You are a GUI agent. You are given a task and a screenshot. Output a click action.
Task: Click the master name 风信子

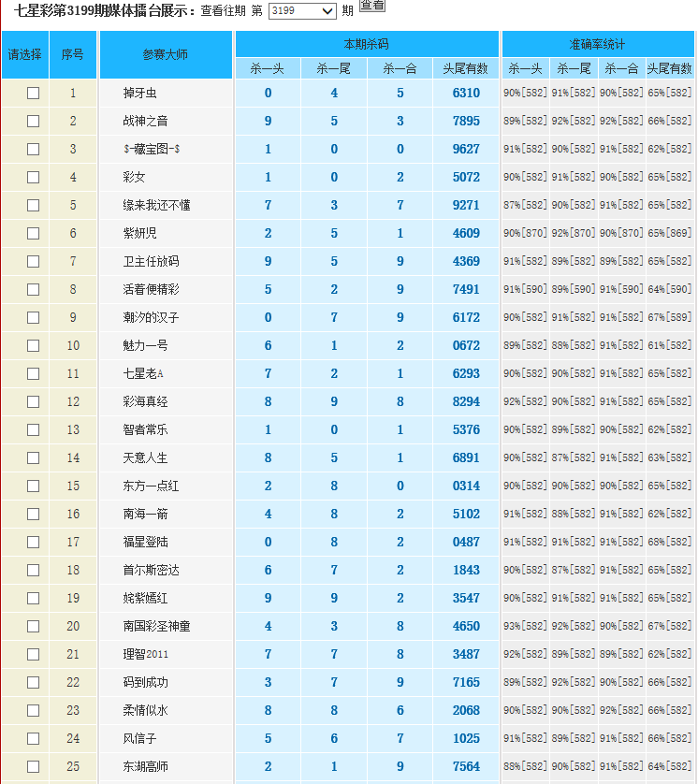click(x=139, y=738)
